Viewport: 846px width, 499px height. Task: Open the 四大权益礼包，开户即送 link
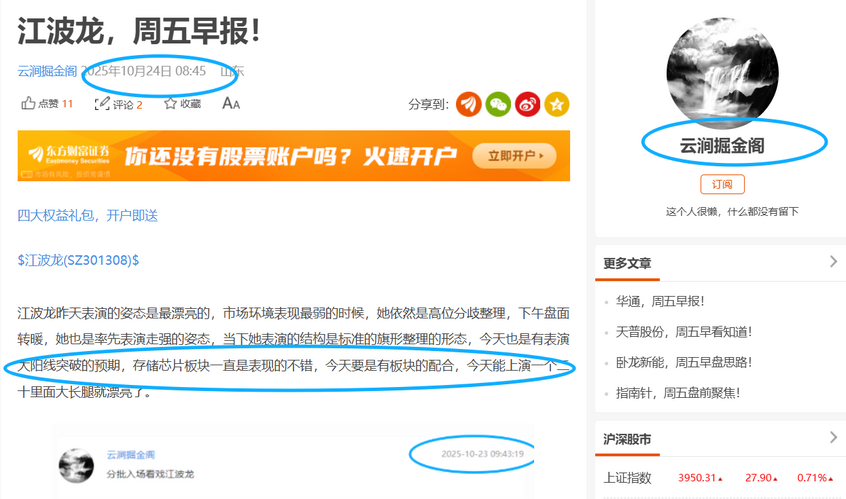coord(87,216)
